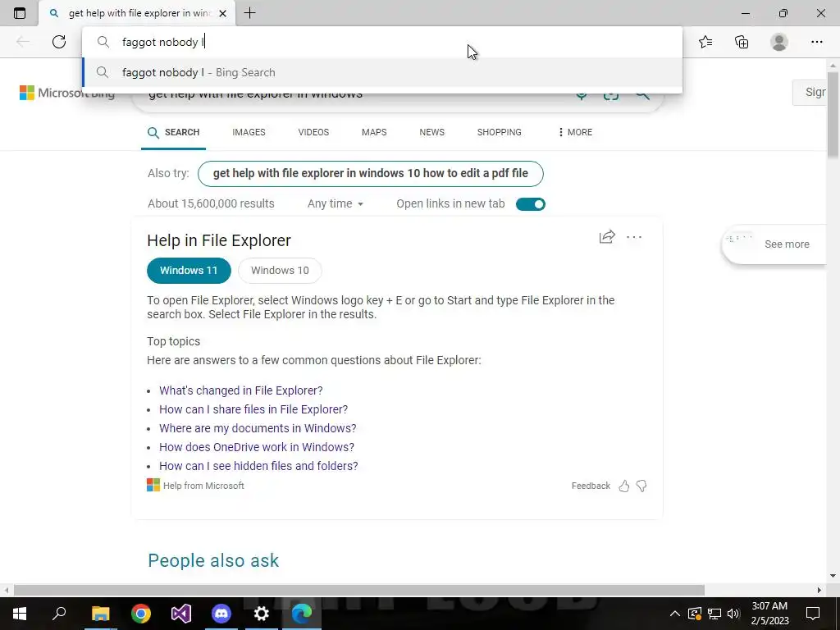
Task: Click the horizontal scrollbar thumb
Action: point(359,590)
